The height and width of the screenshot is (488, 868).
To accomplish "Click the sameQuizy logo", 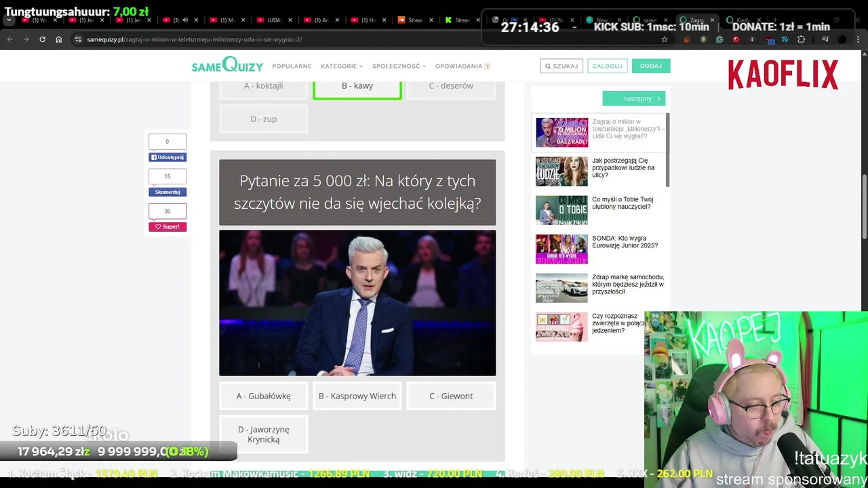I will coord(227,66).
